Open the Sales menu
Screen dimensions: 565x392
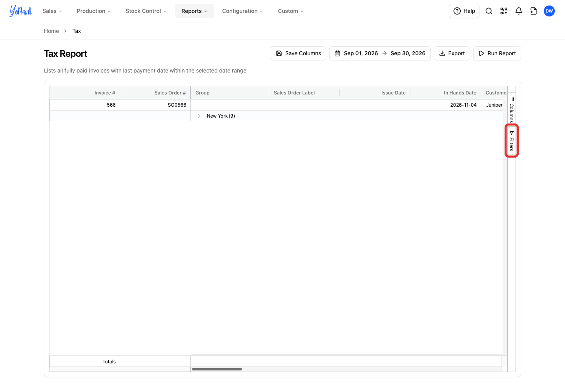coord(52,11)
